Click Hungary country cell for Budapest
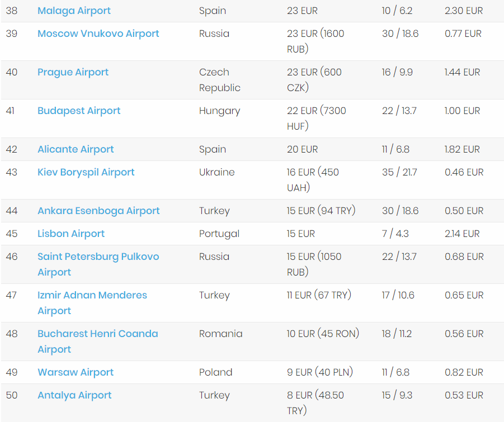This screenshot has width=504, height=422. coord(219,111)
